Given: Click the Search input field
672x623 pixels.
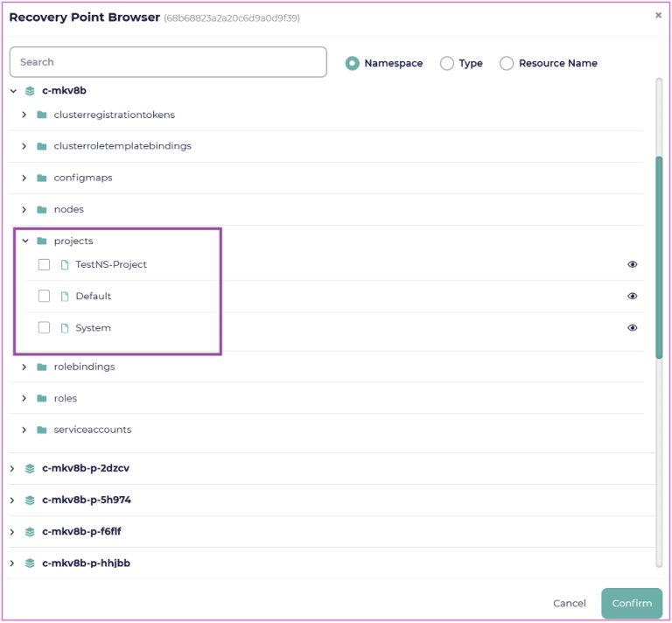Looking at the screenshot, I should click(168, 62).
